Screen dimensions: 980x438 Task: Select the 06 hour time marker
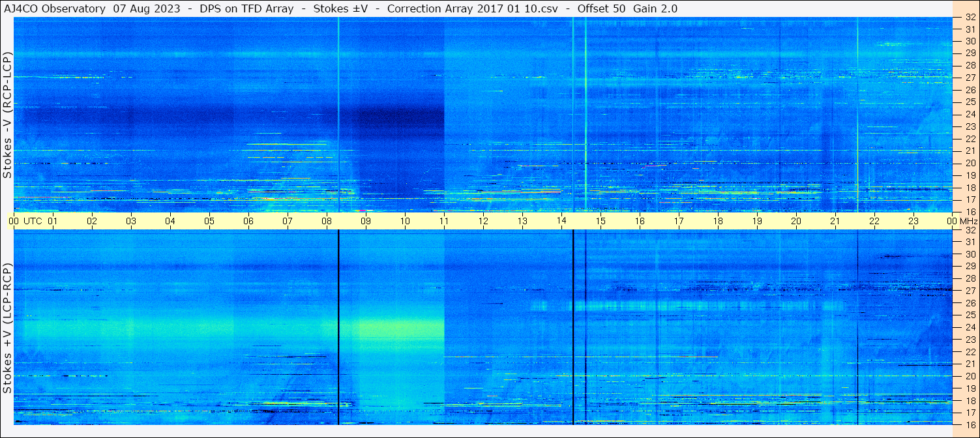pos(248,221)
